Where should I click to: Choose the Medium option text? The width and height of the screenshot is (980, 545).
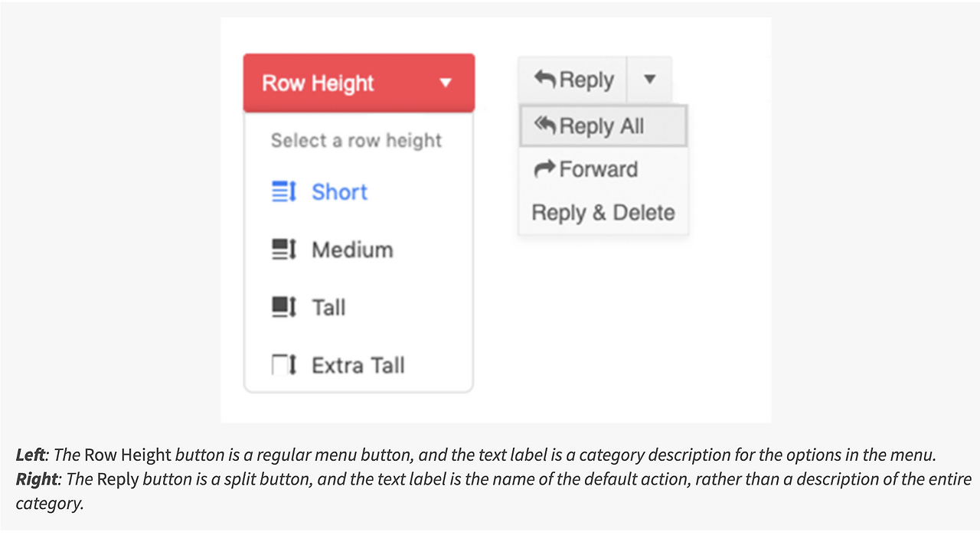352,250
